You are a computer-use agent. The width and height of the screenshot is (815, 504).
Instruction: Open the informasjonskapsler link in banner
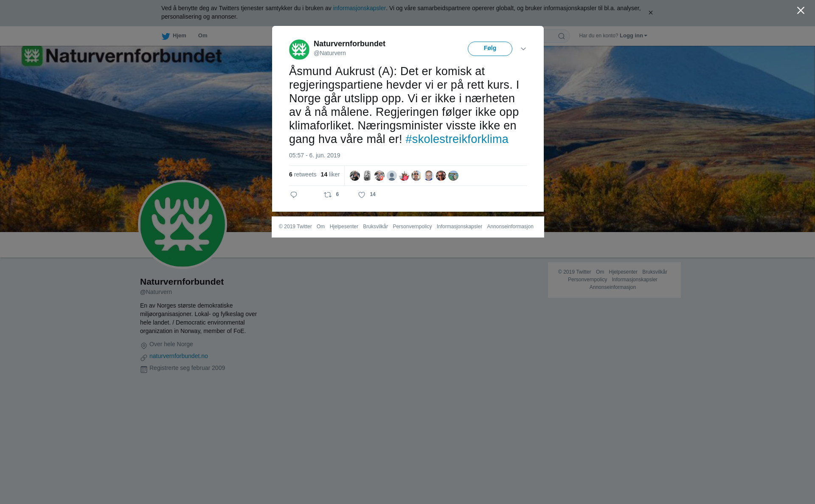pos(359,8)
